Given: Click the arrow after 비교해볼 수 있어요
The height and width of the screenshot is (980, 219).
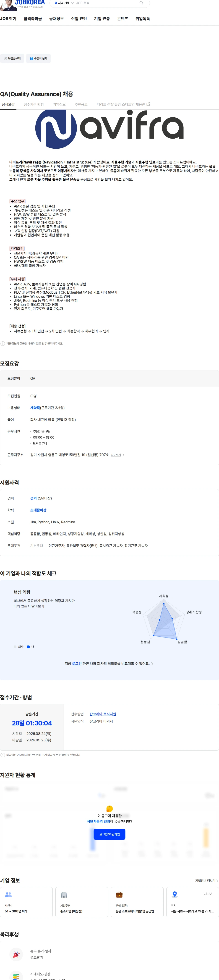Looking at the screenshot, I should click(x=152, y=664).
